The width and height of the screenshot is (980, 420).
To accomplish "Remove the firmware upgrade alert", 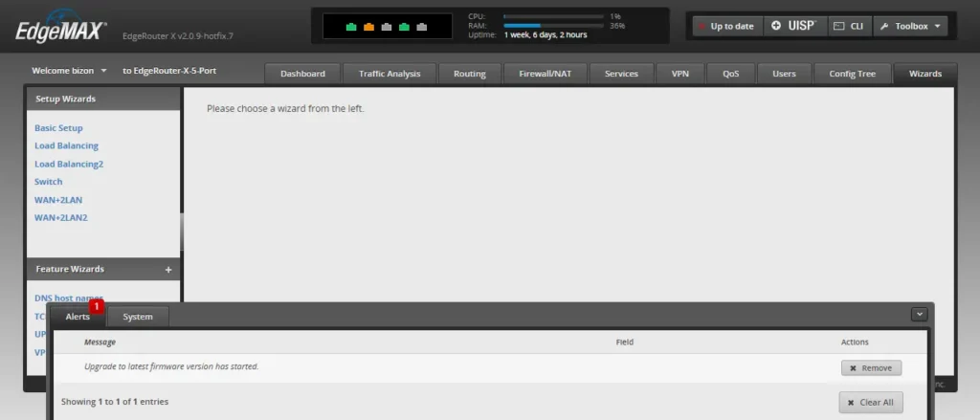I will pos(871,367).
